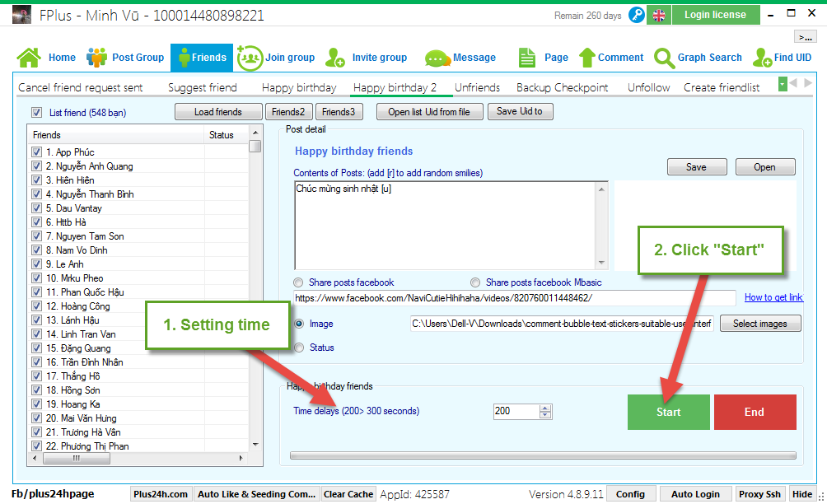Click the Save button in Post detail
This screenshot has width=827, height=504.
[697, 167]
